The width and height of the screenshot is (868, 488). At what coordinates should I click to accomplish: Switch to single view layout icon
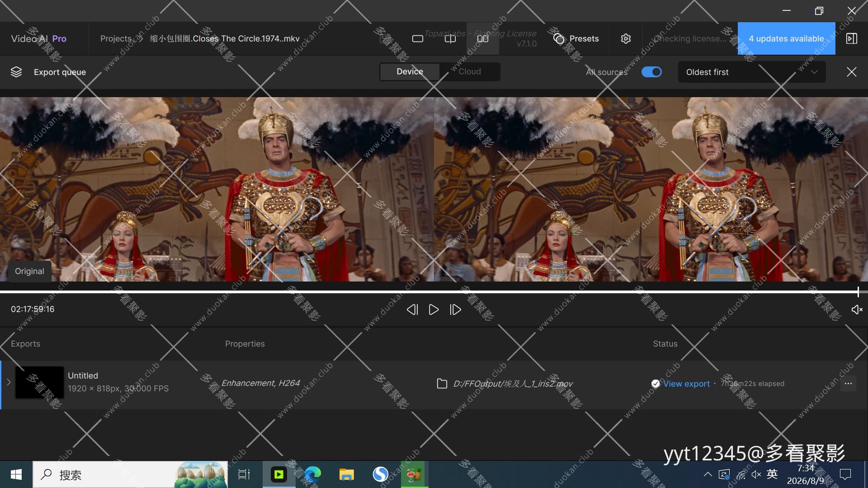pyautogui.click(x=418, y=39)
